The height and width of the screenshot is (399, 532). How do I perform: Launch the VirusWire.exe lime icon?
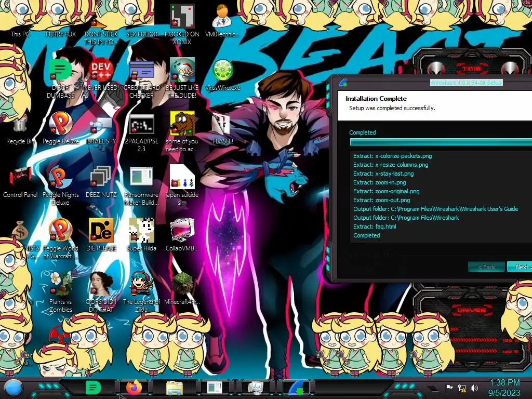[x=222, y=70]
